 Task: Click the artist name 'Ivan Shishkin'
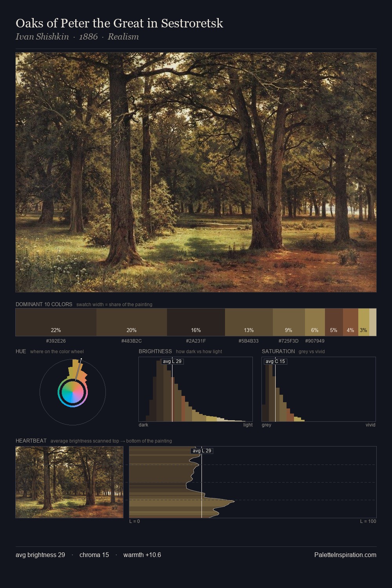42,36
